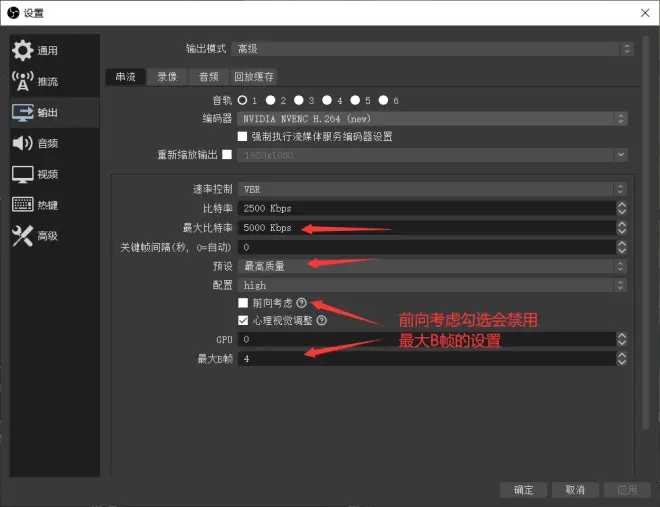Click the vertical scrollbar of settings panel
This screenshot has width=660, height=507.
[646, 233]
